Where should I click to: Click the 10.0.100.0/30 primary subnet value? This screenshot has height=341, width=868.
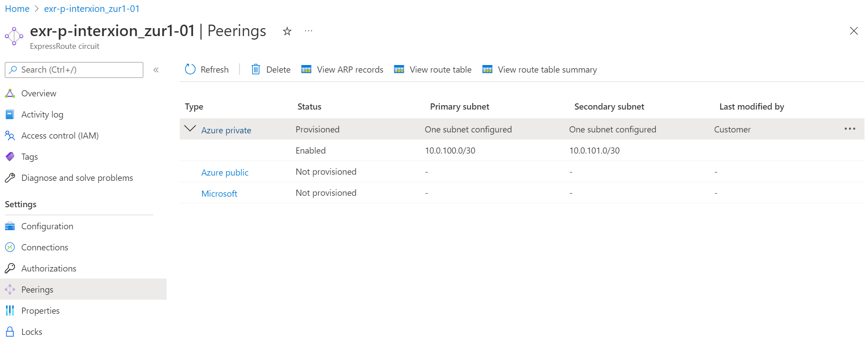[450, 150]
